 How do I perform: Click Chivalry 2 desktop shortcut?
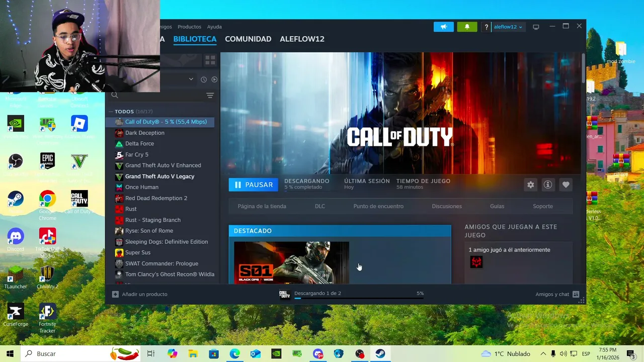(x=47, y=278)
